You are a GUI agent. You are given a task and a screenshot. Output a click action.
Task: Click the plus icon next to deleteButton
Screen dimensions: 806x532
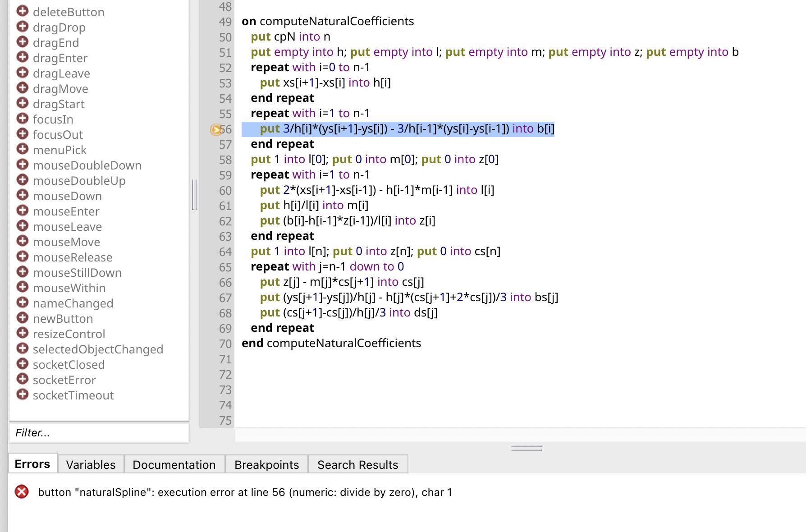click(x=22, y=11)
